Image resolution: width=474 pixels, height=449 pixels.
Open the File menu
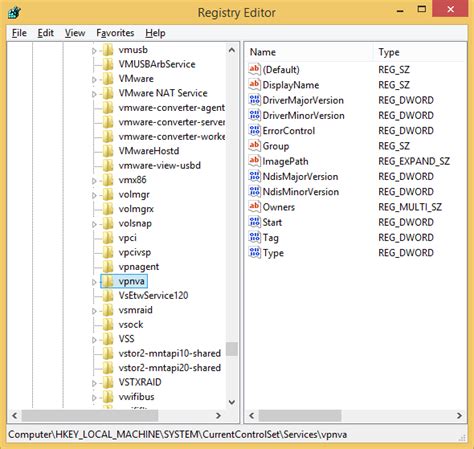click(19, 33)
